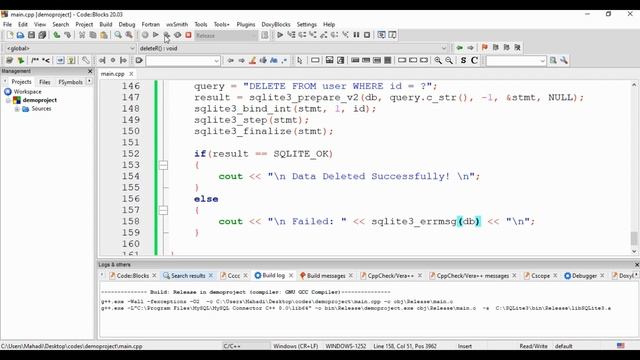Select the Debugger log tab

tap(584, 276)
